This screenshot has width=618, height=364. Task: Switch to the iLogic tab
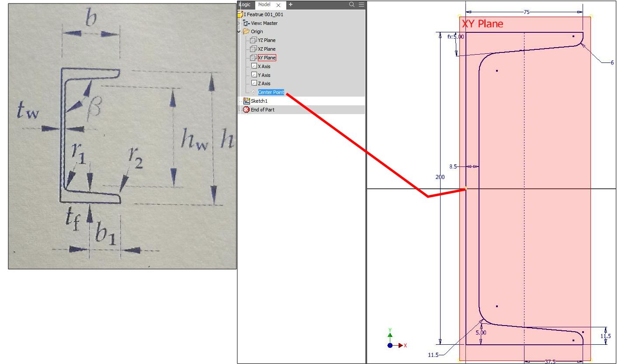[x=245, y=5]
